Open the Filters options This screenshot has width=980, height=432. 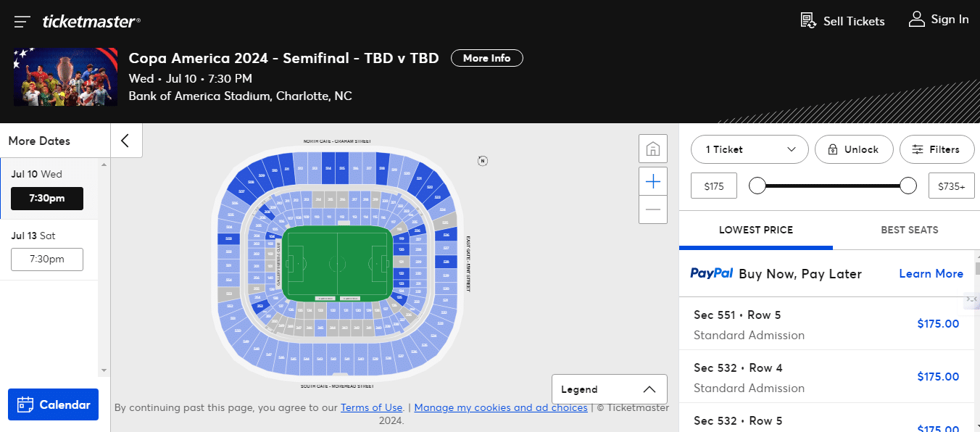(936, 149)
